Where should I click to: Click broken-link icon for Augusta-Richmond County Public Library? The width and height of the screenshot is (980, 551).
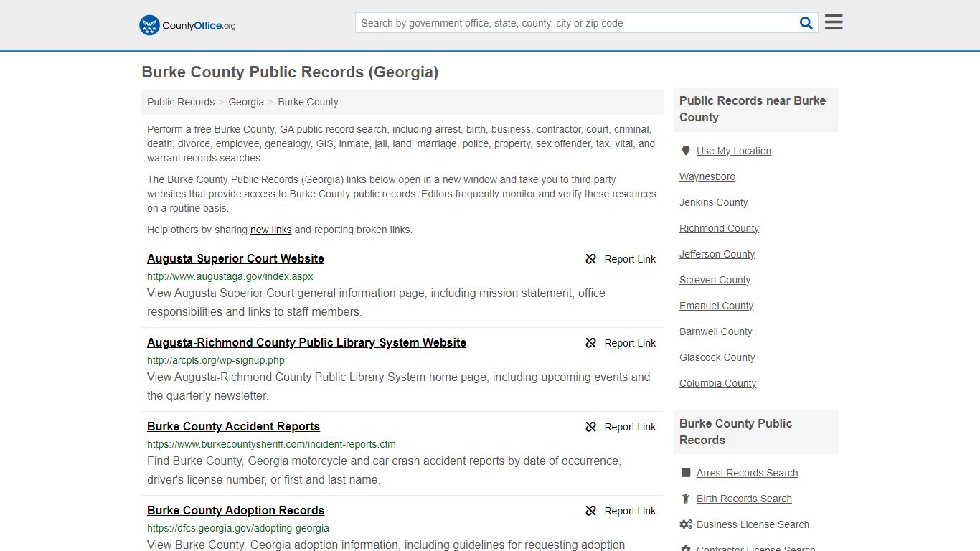(590, 343)
